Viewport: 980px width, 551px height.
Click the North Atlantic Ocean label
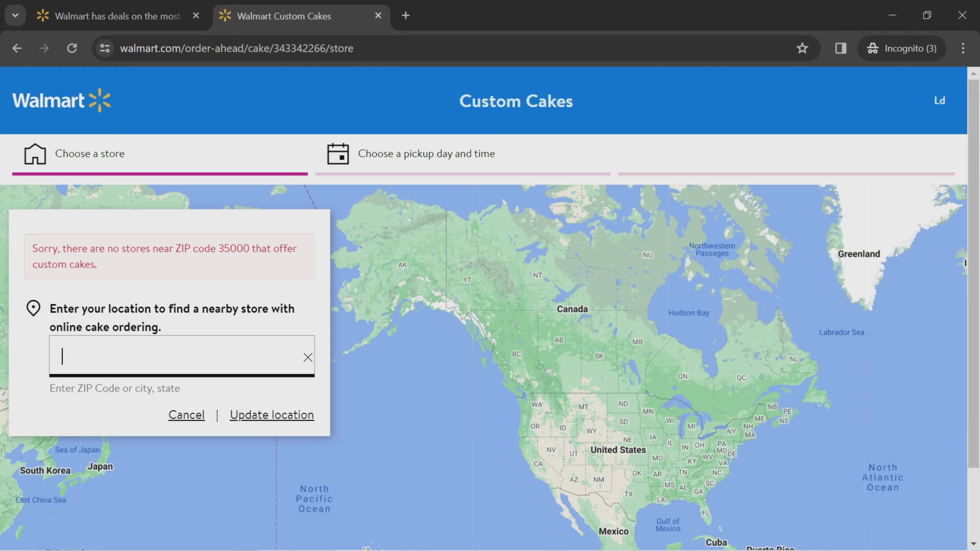pos(883,477)
